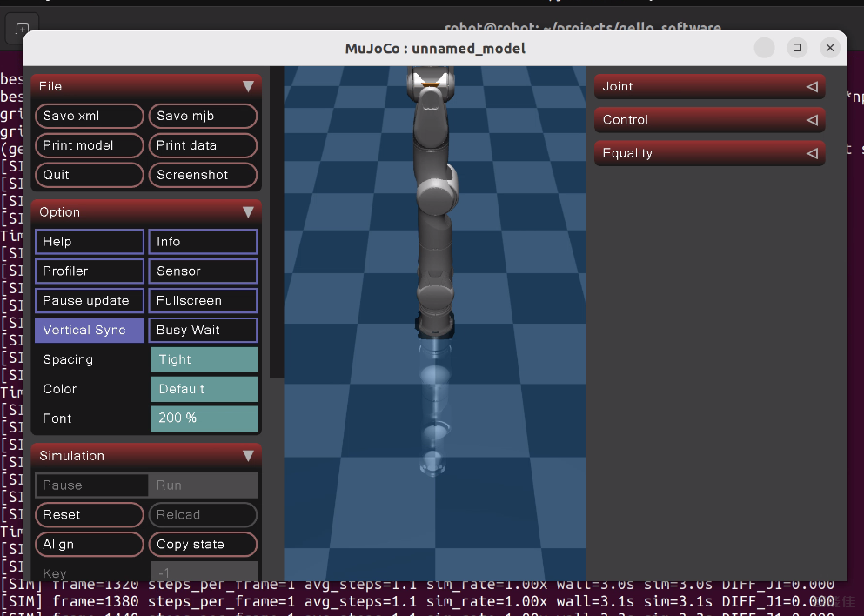Open new tab in terminal window
864x616 pixels.
click(x=22, y=29)
